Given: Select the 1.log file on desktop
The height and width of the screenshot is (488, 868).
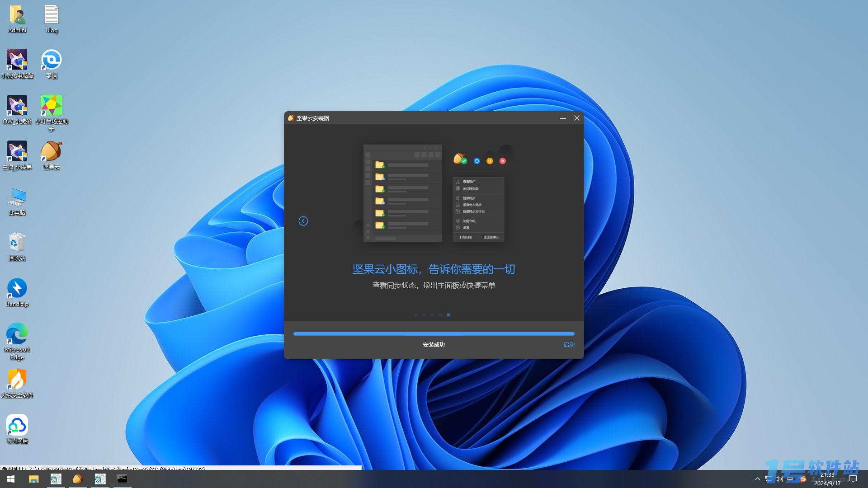Looking at the screenshot, I should click(x=52, y=19).
